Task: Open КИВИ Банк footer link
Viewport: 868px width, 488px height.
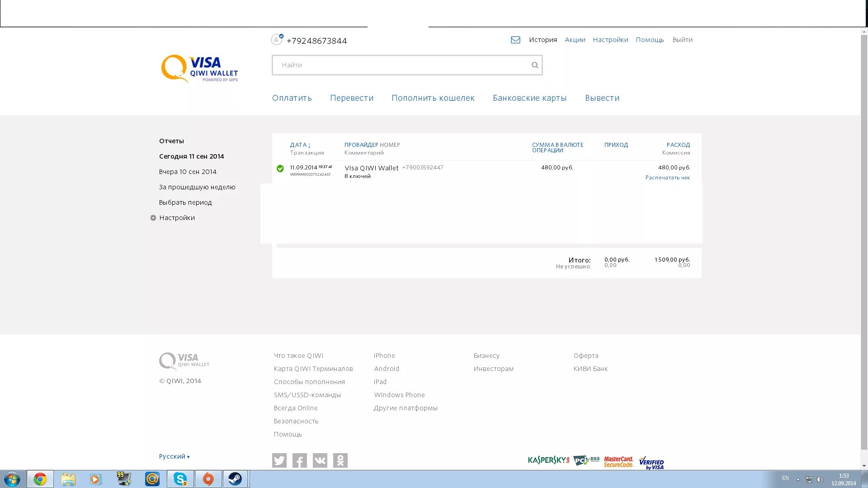Action: pos(590,369)
